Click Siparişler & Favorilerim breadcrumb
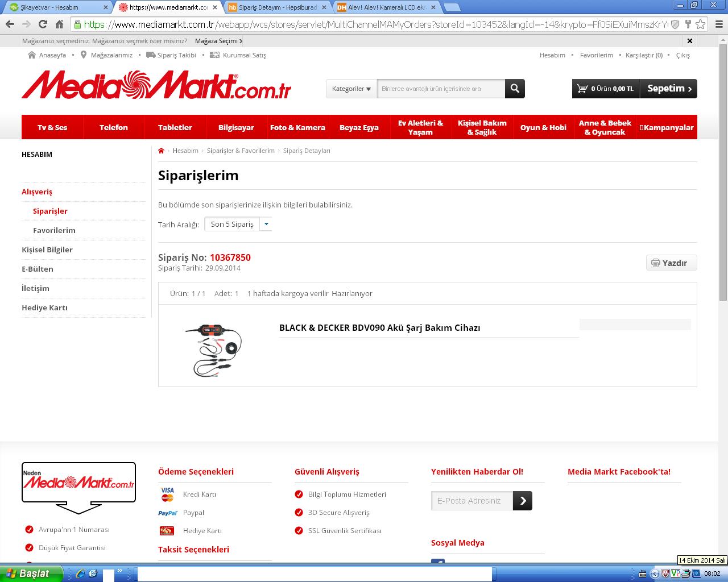 click(x=241, y=151)
